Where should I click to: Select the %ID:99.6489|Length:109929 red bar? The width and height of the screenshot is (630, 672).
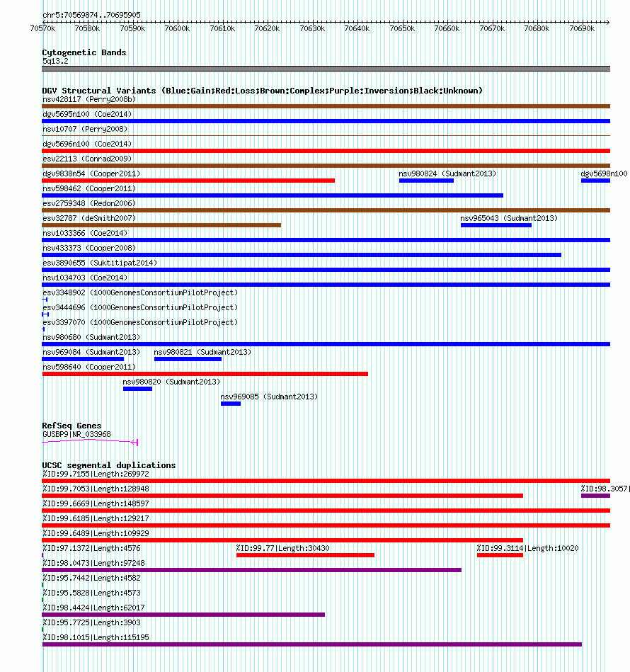282,540
